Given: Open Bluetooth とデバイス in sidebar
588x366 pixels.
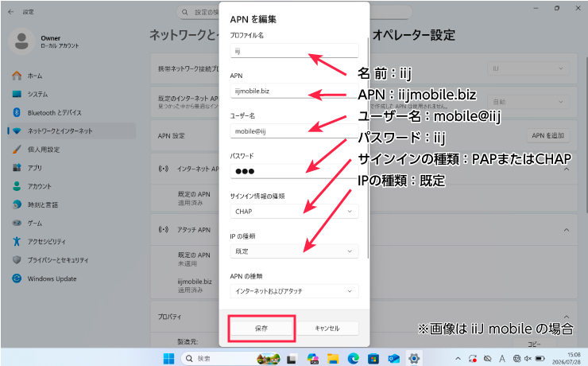Looking at the screenshot, I should pyautogui.click(x=72, y=113).
